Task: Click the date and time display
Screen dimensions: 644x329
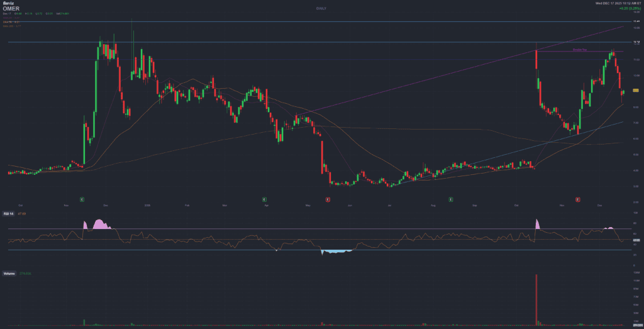Action: click(619, 4)
